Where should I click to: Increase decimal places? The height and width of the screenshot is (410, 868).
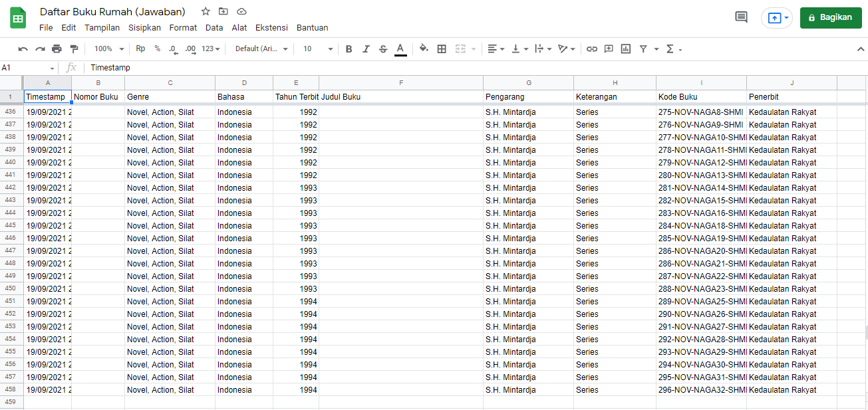(x=190, y=49)
